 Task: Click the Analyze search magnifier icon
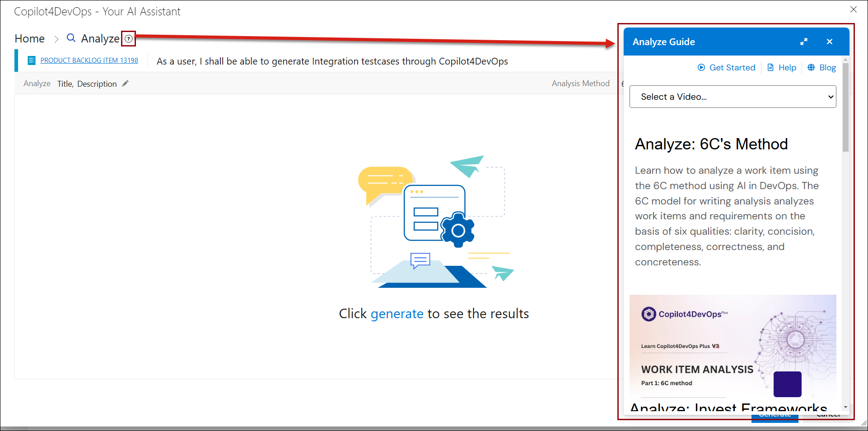[x=71, y=38]
